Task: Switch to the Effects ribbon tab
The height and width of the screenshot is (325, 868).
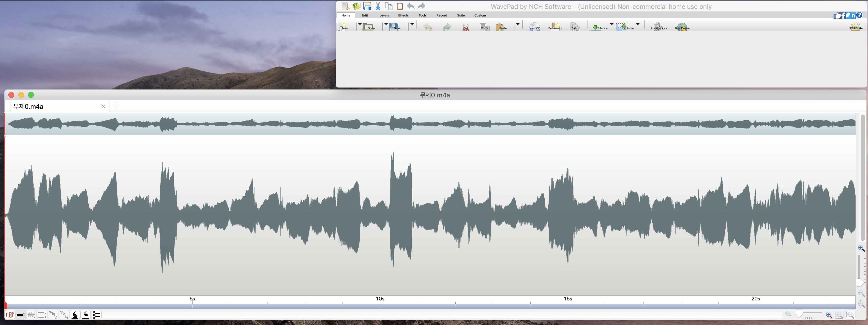Action: pyautogui.click(x=403, y=15)
